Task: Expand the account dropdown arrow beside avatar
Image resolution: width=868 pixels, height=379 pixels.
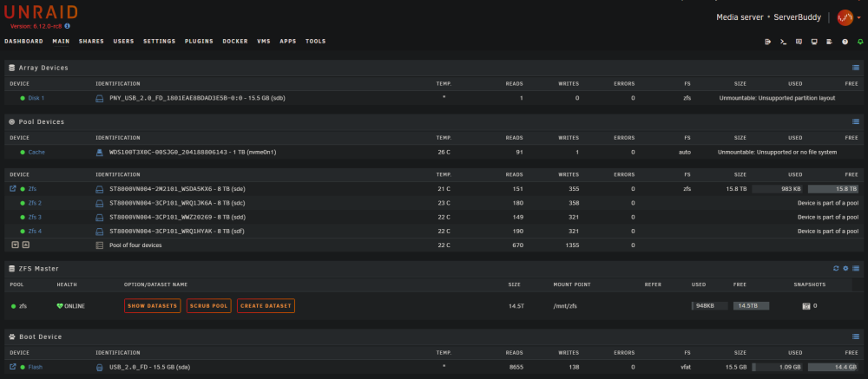Action: tap(858, 17)
